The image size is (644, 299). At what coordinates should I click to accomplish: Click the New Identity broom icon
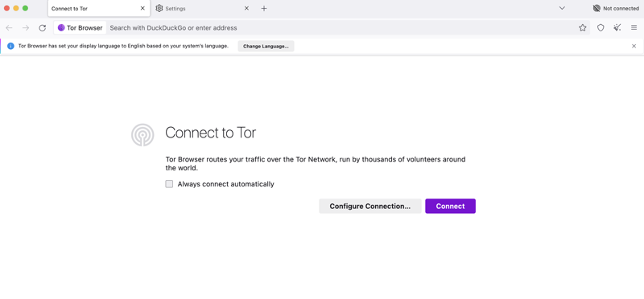pos(617,28)
